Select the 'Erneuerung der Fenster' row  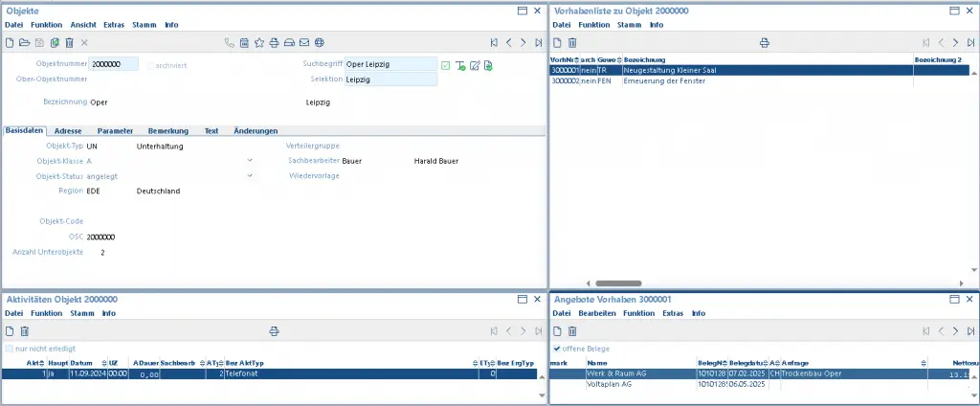tap(665, 81)
